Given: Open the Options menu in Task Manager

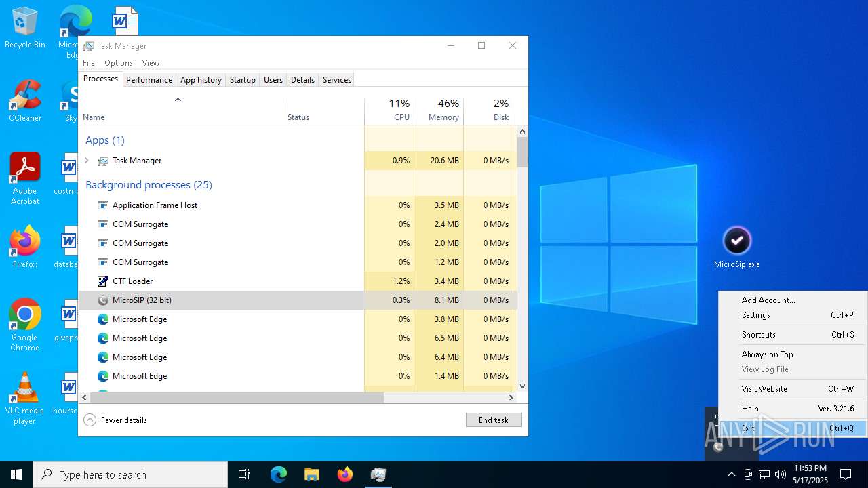Looking at the screenshot, I should (119, 63).
